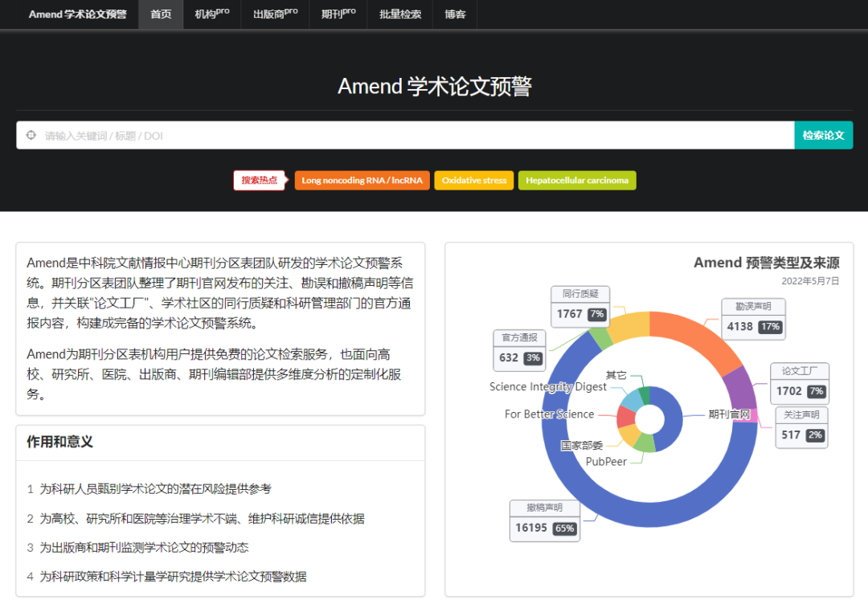Navigate to the 博客 tab
The height and width of the screenshot is (608, 868).
455,14
